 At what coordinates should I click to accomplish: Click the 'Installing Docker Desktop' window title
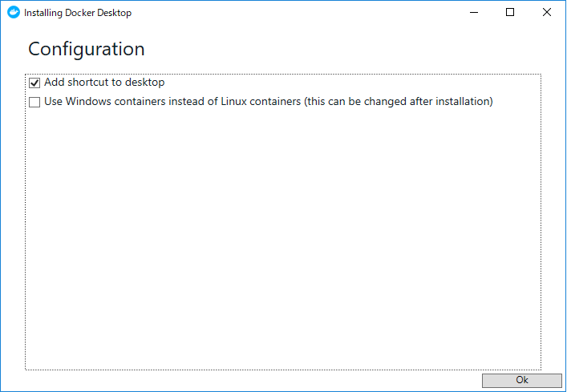(78, 13)
